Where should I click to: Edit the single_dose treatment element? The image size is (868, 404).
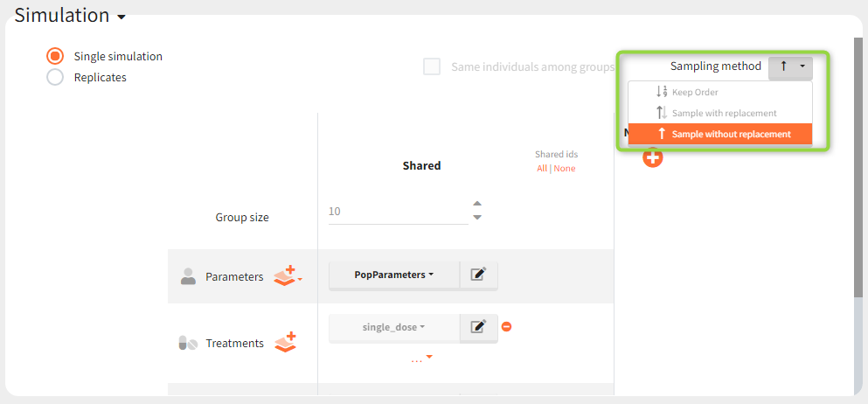478,327
